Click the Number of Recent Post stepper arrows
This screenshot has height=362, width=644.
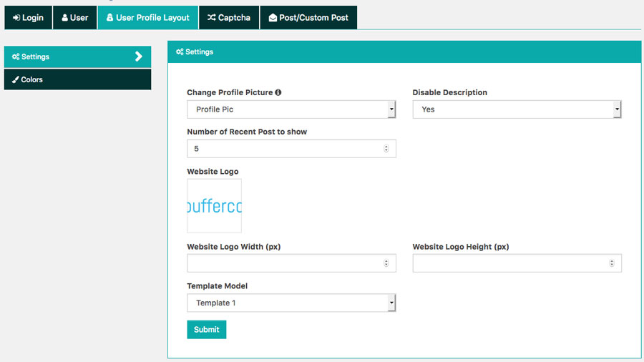pyautogui.click(x=386, y=149)
